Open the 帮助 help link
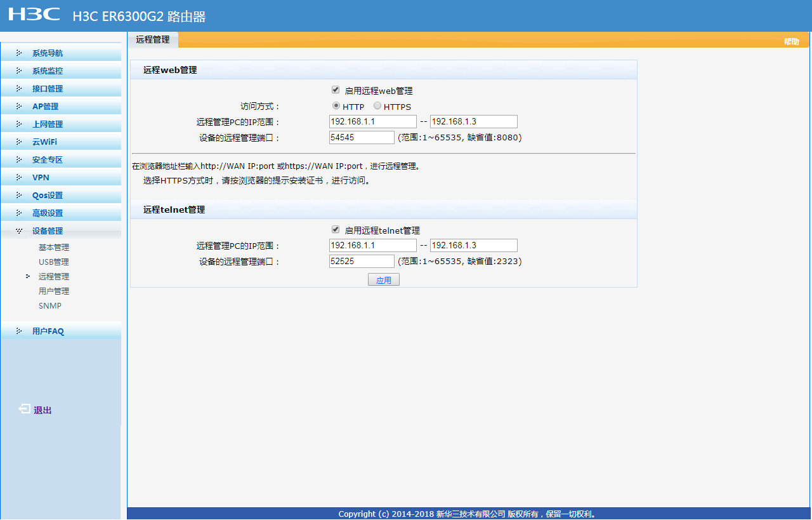The width and height of the screenshot is (812, 520). 792,42
